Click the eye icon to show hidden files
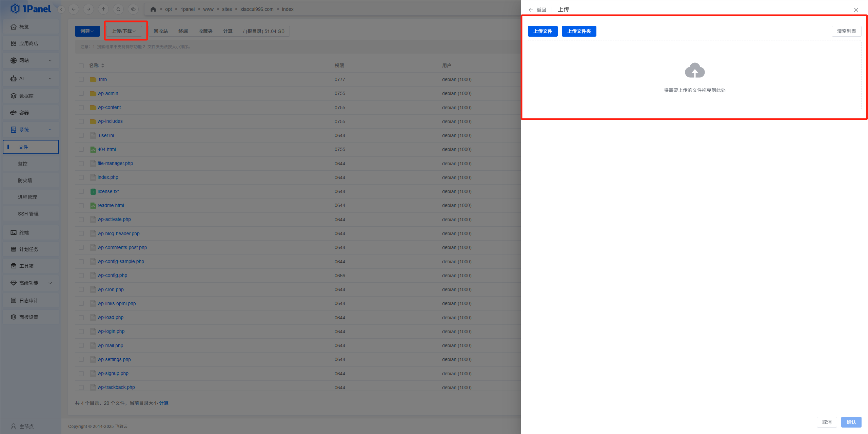Screen dimensions: 868x434 tap(133, 9)
